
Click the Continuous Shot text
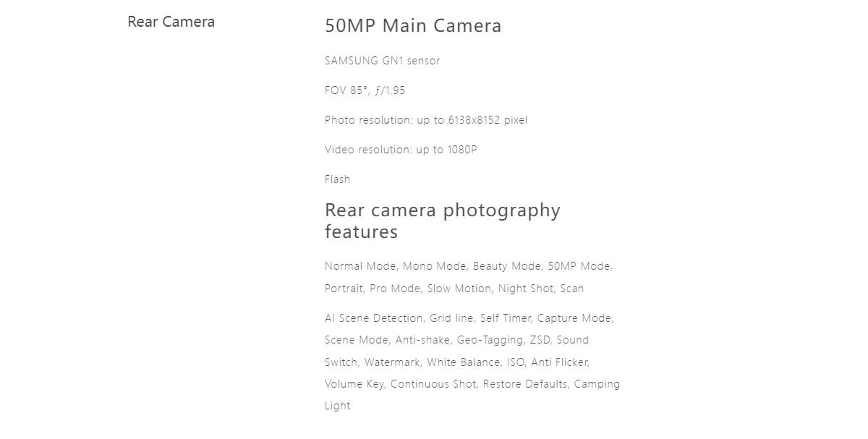433,384
